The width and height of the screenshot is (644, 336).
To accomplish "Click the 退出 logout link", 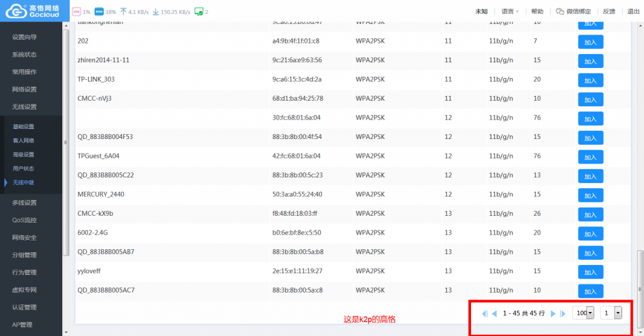I will 633,11.
